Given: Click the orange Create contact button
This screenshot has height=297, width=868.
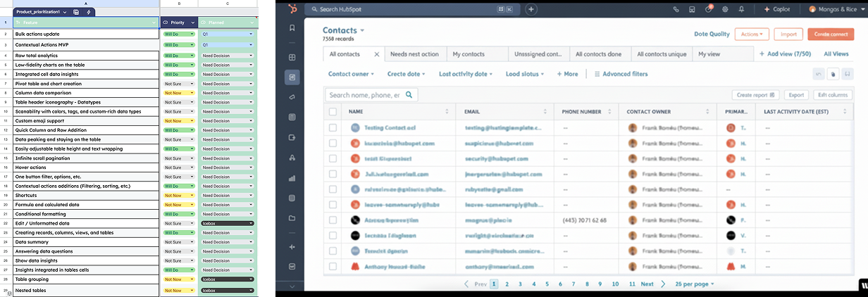Looking at the screenshot, I should [x=831, y=34].
